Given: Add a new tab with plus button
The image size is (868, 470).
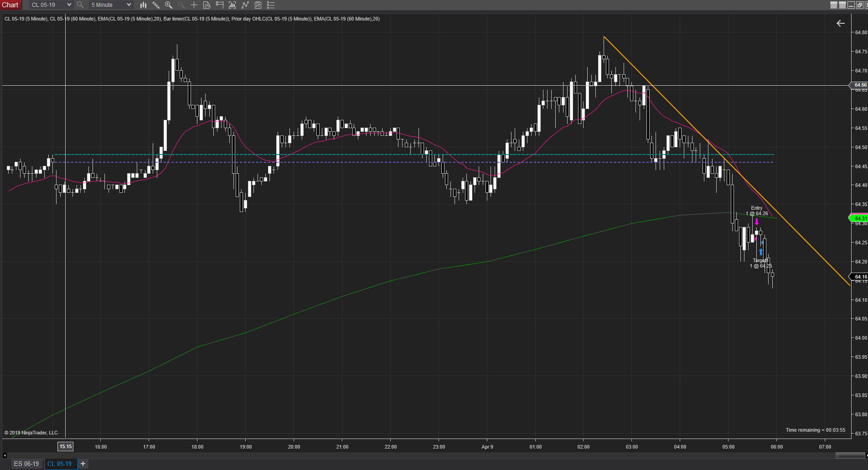Looking at the screenshot, I should (x=83, y=464).
